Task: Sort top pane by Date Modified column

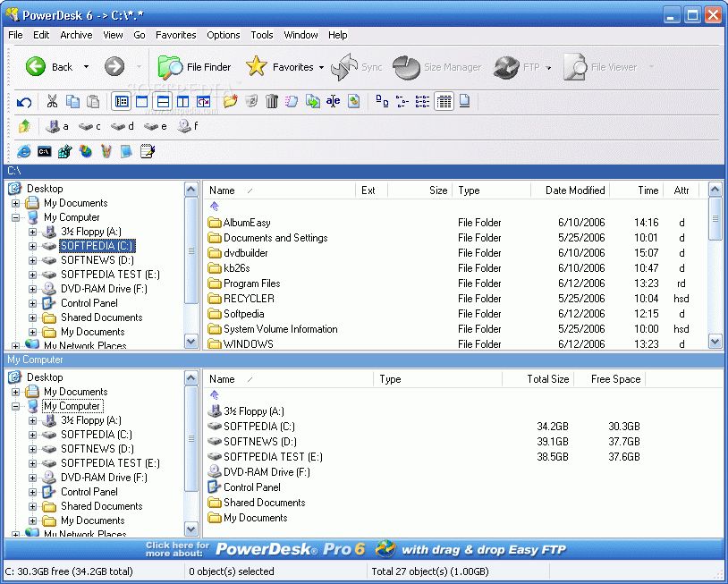Action: click(x=571, y=190)
